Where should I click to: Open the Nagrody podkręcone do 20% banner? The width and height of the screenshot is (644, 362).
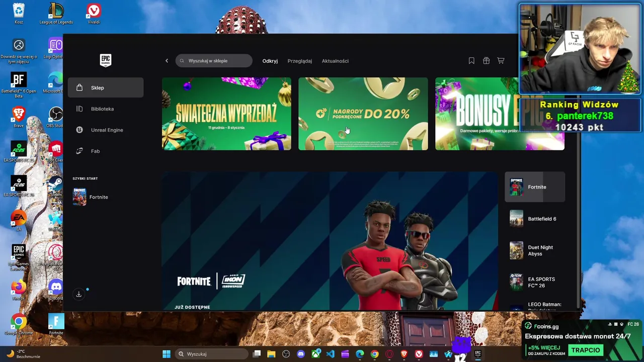(x=363, y=114)
